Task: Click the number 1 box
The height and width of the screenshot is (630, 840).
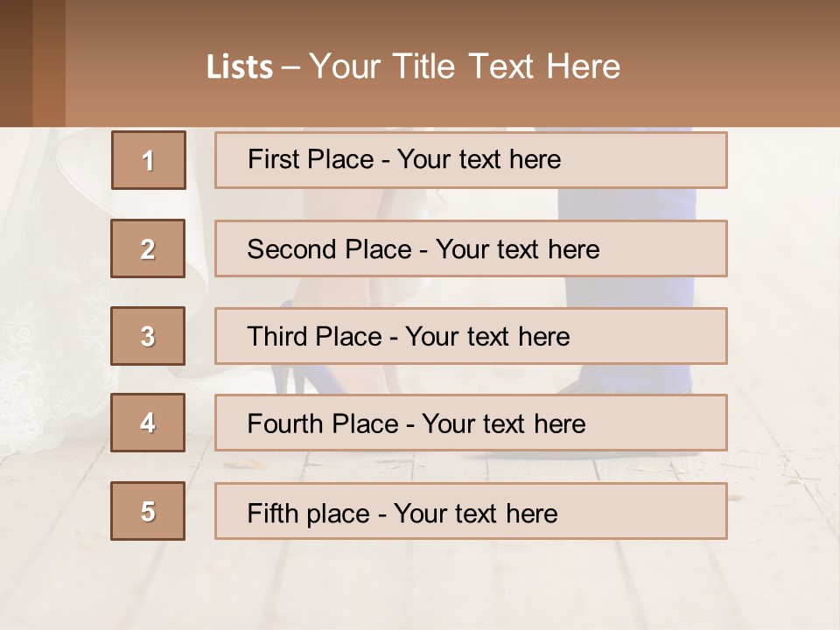Action: coord(149,160)
